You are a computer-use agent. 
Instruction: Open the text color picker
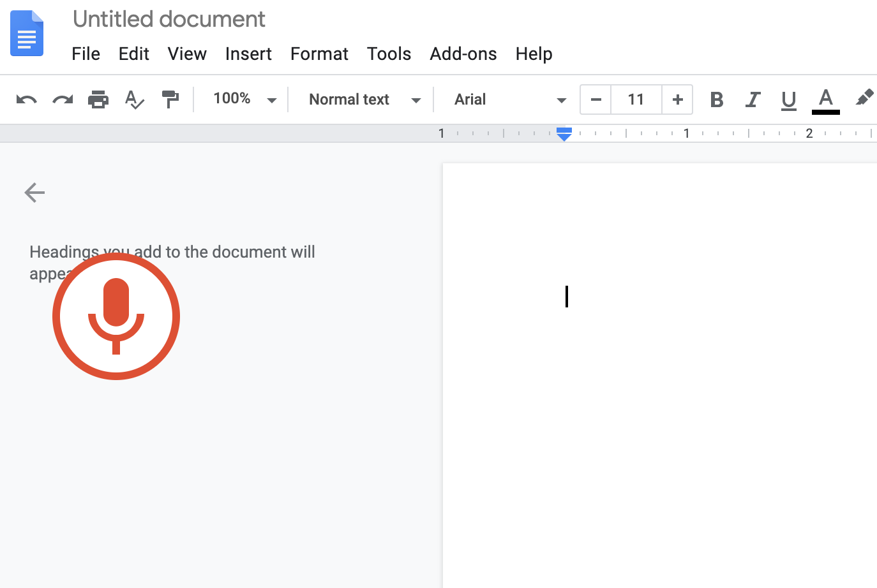coord(825,100)
